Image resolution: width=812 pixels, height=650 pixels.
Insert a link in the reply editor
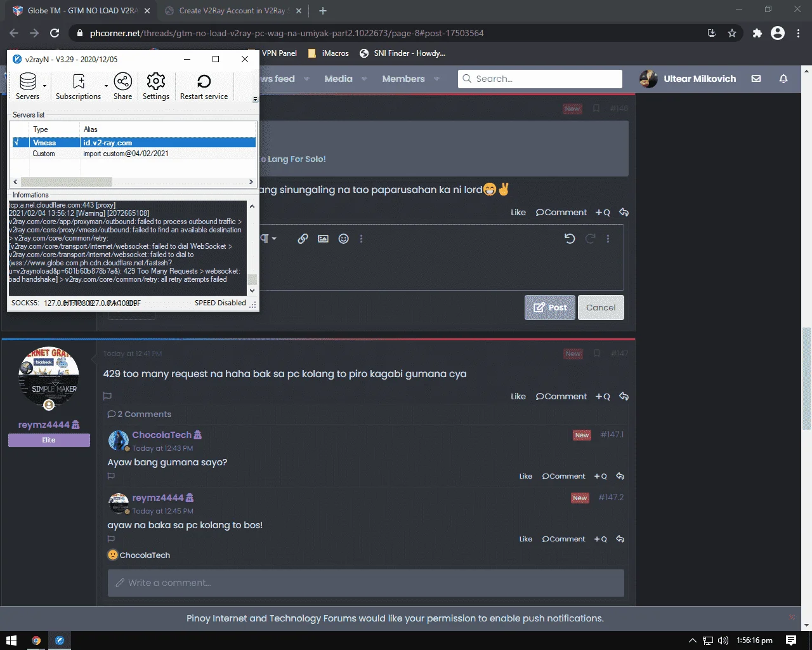303,239
